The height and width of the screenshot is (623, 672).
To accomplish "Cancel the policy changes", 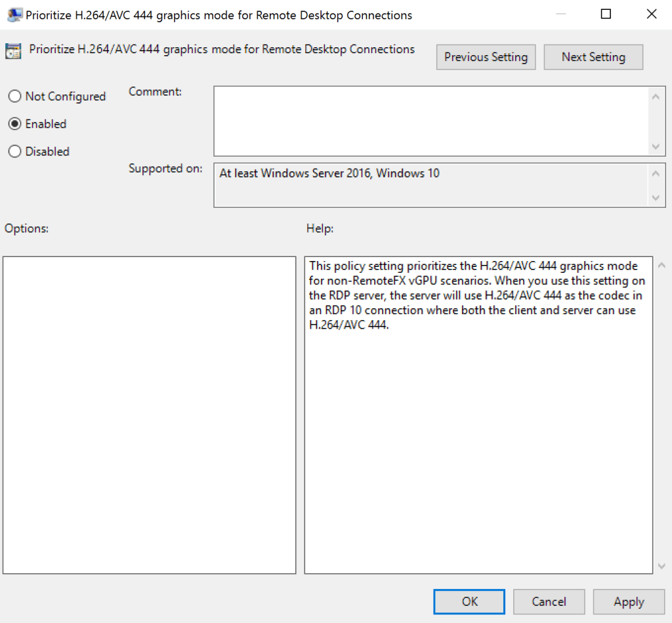I will [x=549, y=601].
